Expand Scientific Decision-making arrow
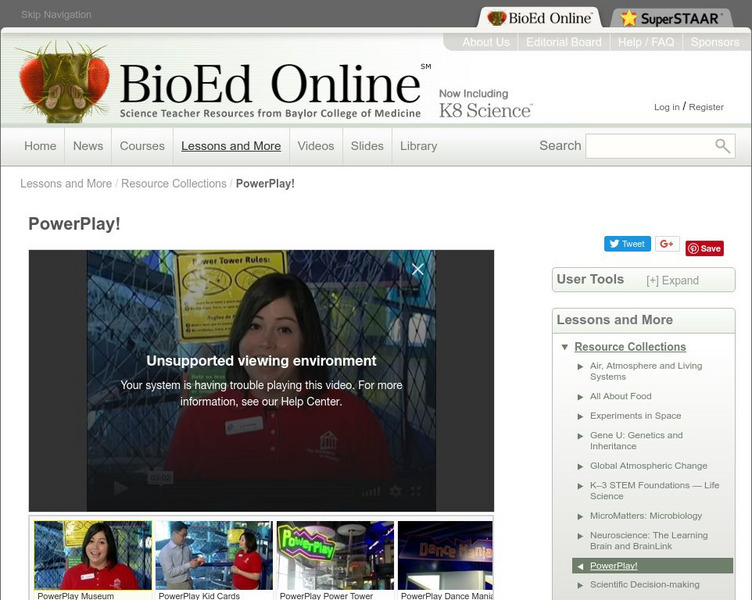The image size is (752, 600). point(580,585)
